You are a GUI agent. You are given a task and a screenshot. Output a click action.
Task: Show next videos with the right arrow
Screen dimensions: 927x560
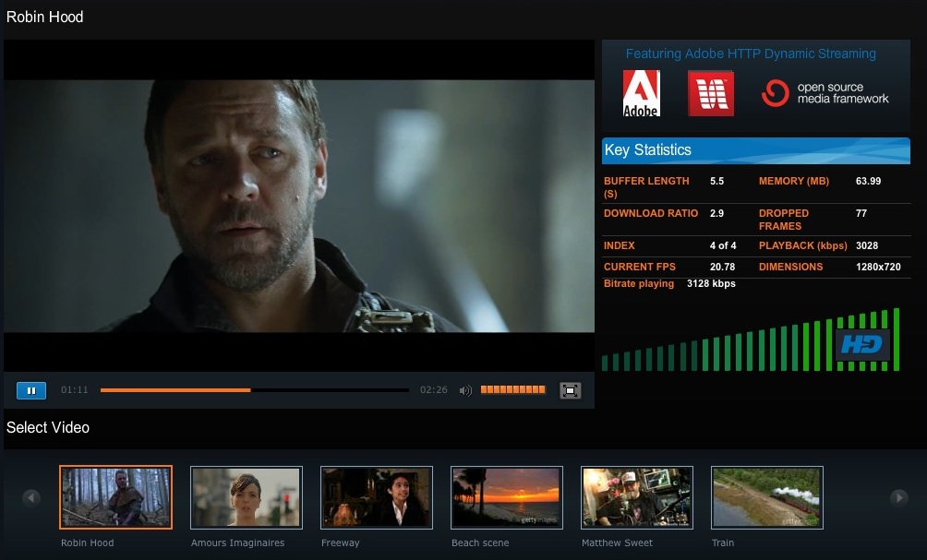[899, 498]
